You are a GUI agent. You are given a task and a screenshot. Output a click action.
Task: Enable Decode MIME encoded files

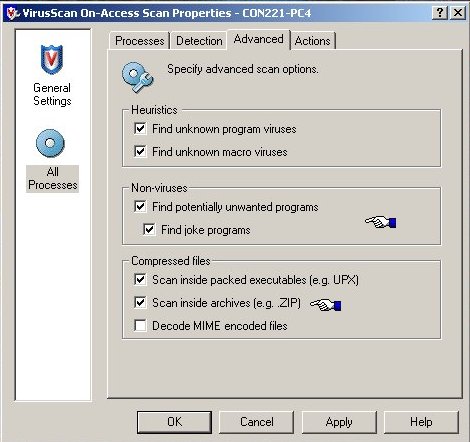pos(140,325)
